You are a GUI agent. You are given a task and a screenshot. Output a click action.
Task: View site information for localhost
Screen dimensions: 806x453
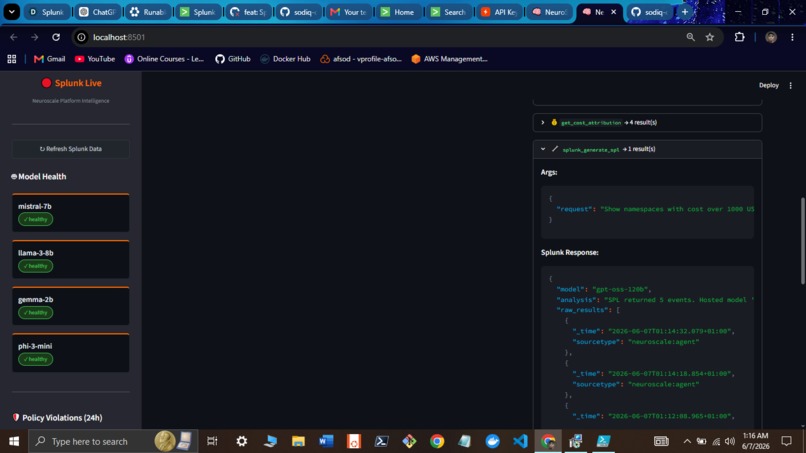(81, 37)
